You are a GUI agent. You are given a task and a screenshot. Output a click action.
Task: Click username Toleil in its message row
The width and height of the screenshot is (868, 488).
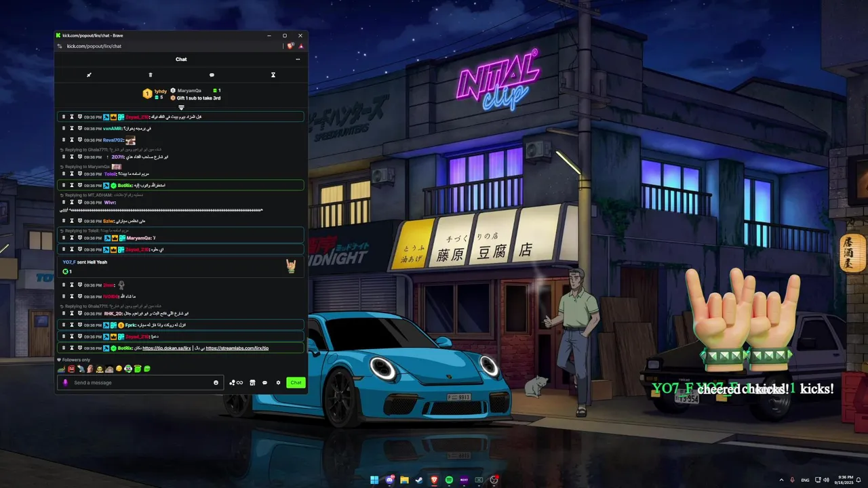pyautogui.click(x=111, y=174)
